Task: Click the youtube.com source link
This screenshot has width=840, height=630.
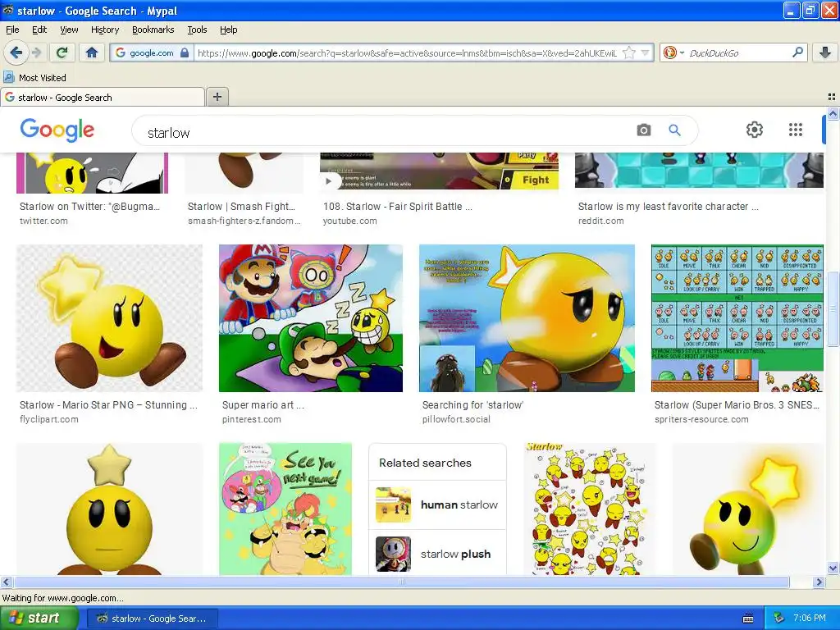Action: (x=349, y=221)
